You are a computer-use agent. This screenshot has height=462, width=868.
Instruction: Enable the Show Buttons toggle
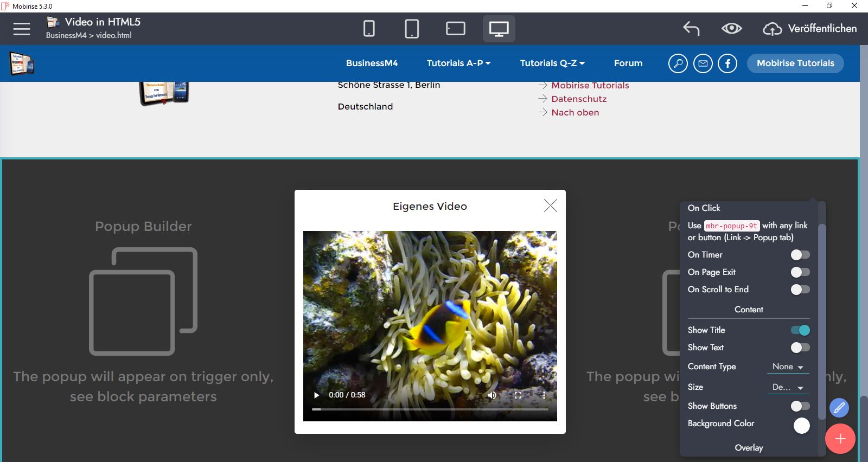[800, 406]
